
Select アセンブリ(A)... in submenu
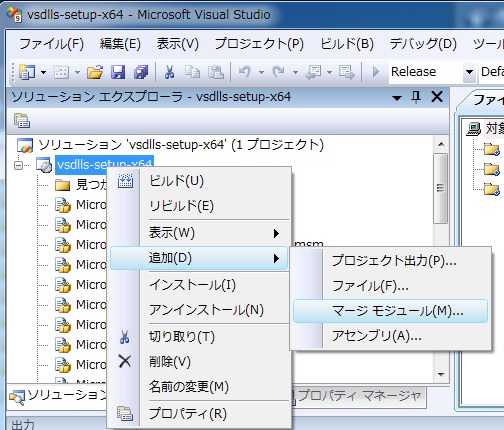click(x=377, y=336)
